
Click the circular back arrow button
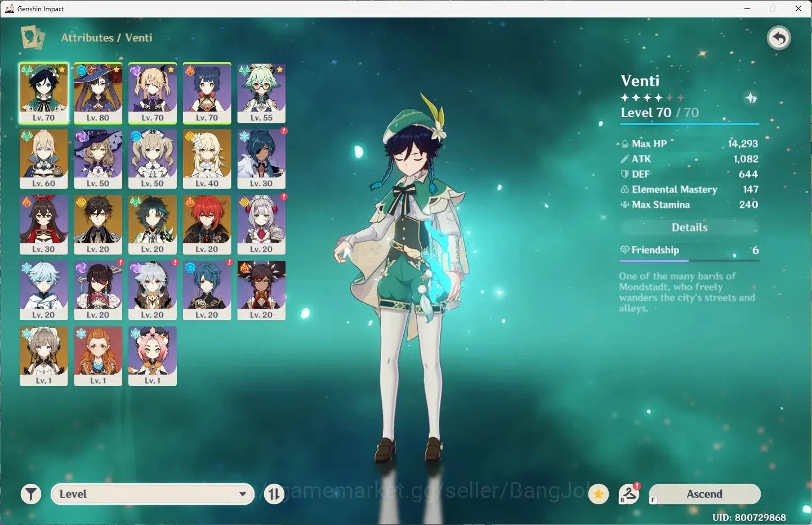click(x=779, y=38)
